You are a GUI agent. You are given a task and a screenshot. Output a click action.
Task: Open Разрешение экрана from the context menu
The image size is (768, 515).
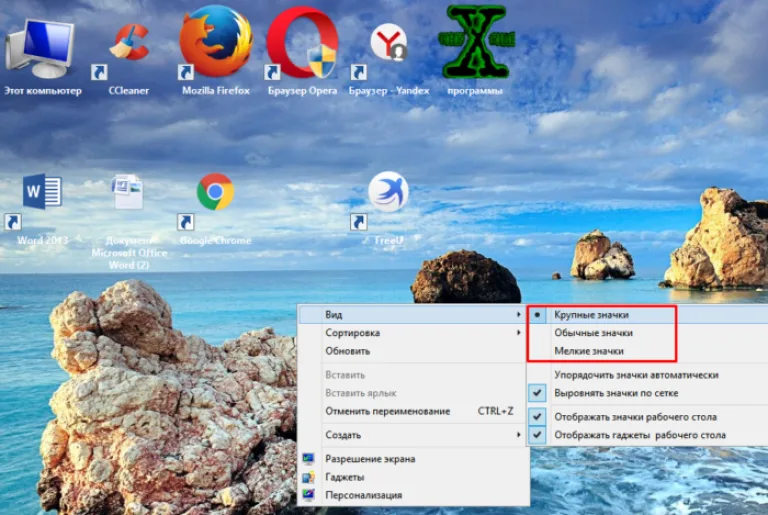coord(413,459)
